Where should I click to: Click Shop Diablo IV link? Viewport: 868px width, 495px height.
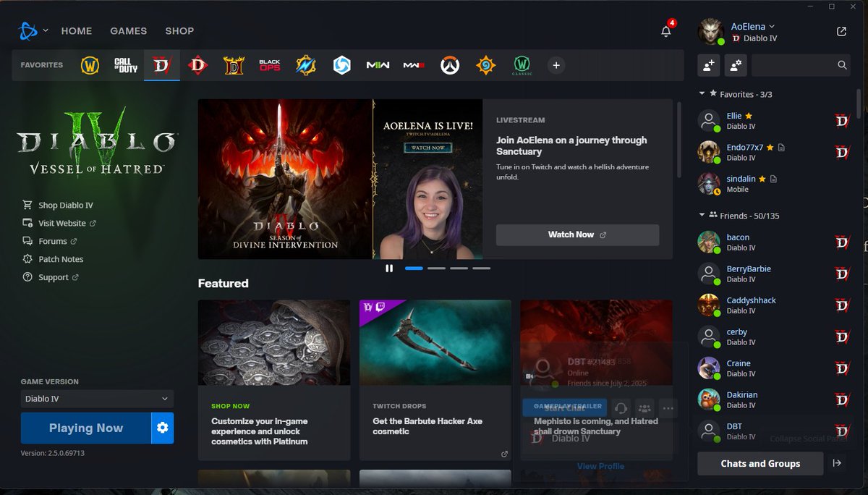coord(58,206)
